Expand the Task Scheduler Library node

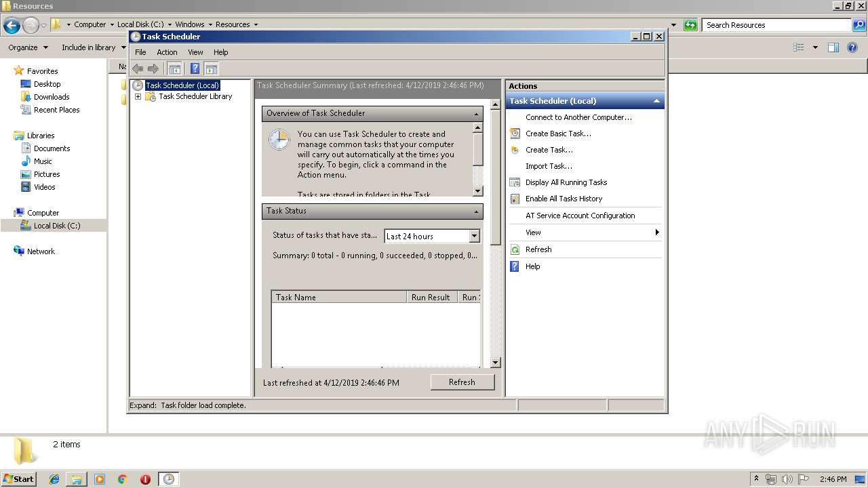138,96
